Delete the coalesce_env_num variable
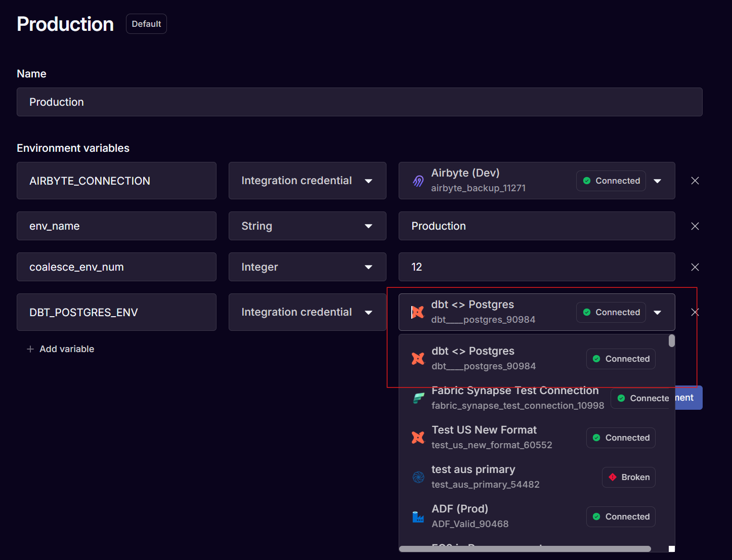Viewport: 732px width, 560px height. (695, 267)
